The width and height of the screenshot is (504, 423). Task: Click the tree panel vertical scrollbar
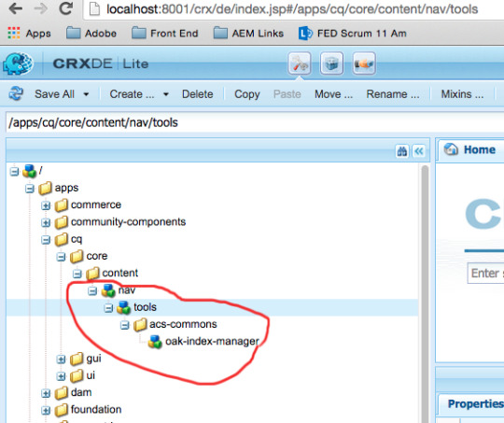(x=425, y=293)
